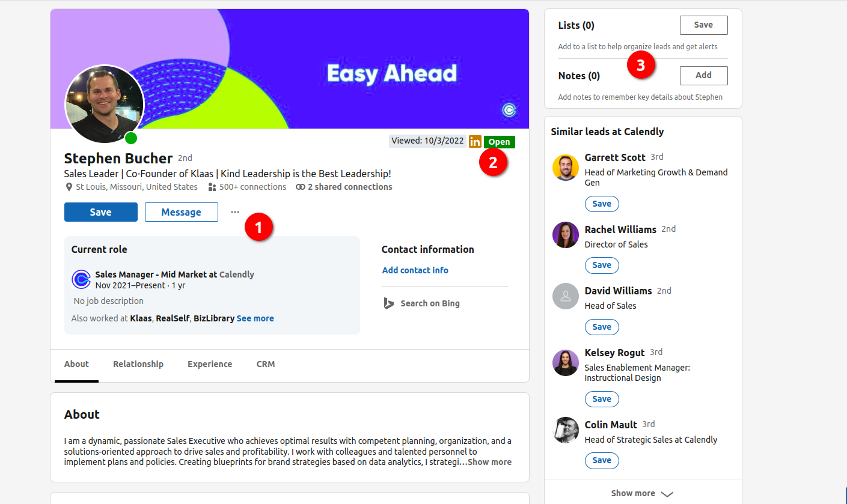Save Kelsey Rogut as lead
847x504 pixels.
point(602,399)
